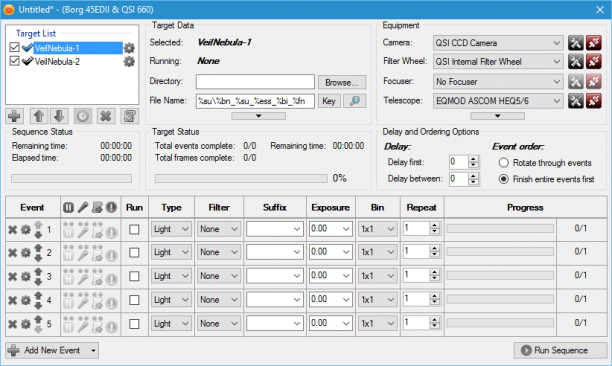Open the Focuser dropdown

[498, 82]
